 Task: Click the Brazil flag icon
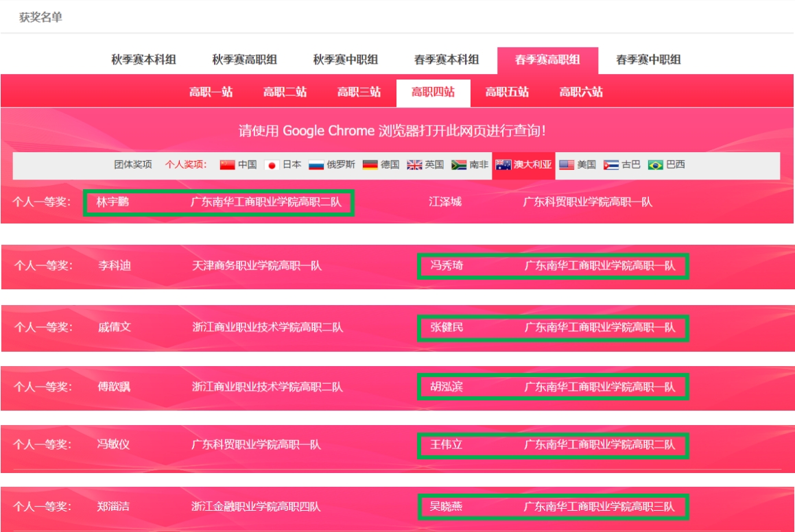click(x=655, y=165)
